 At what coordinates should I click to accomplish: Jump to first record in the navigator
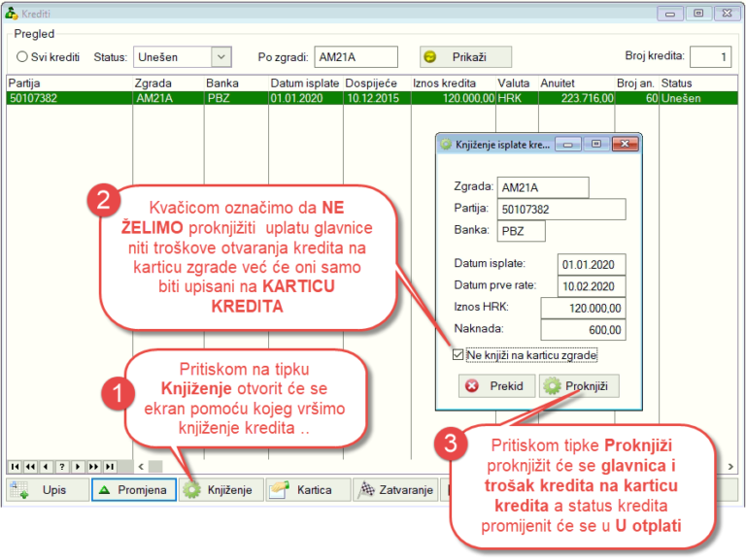[15, 467]
